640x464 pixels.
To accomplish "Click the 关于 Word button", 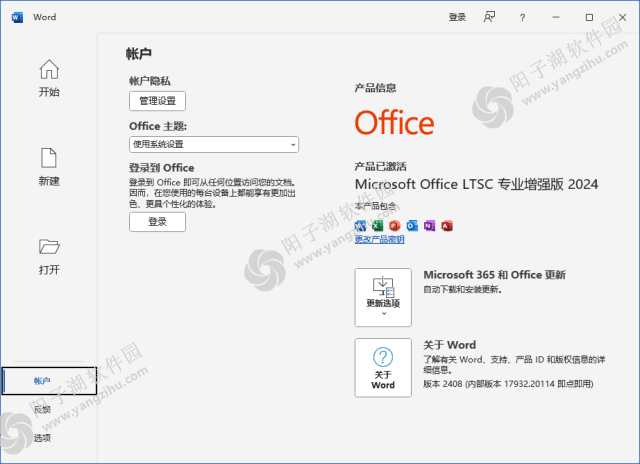I will tap(383, 368).
